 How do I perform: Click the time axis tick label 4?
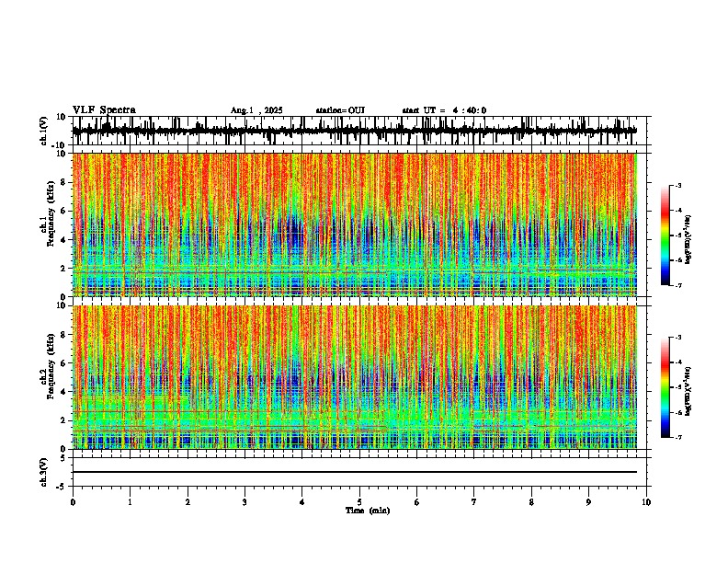(x=302, y=502)
